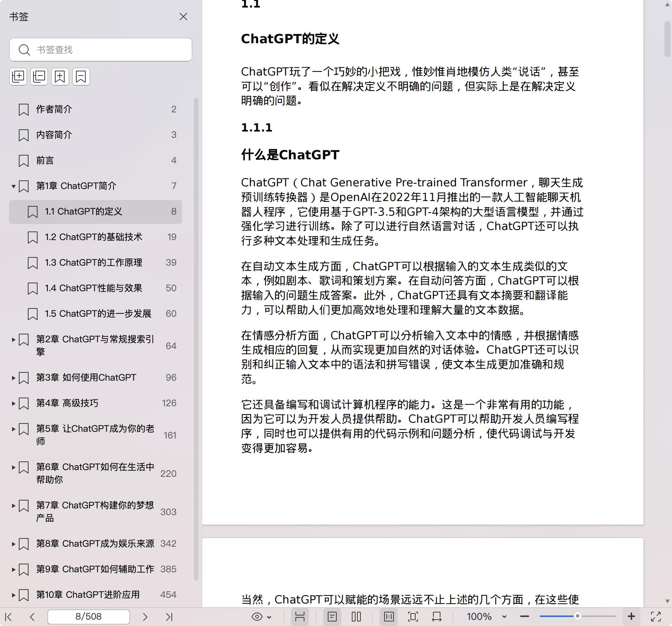
Task: Click the search magnifier icon
Action: [x=24, y=50]
